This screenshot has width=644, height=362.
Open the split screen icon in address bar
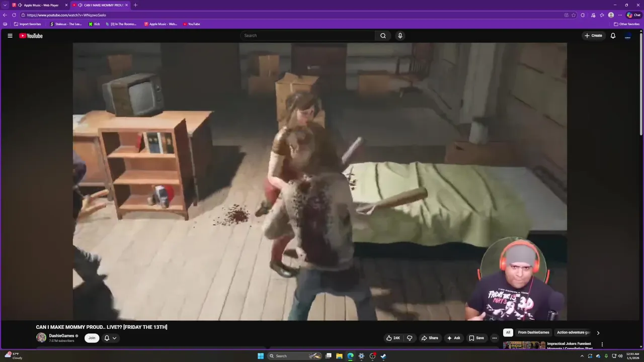[x=567, y=15]
